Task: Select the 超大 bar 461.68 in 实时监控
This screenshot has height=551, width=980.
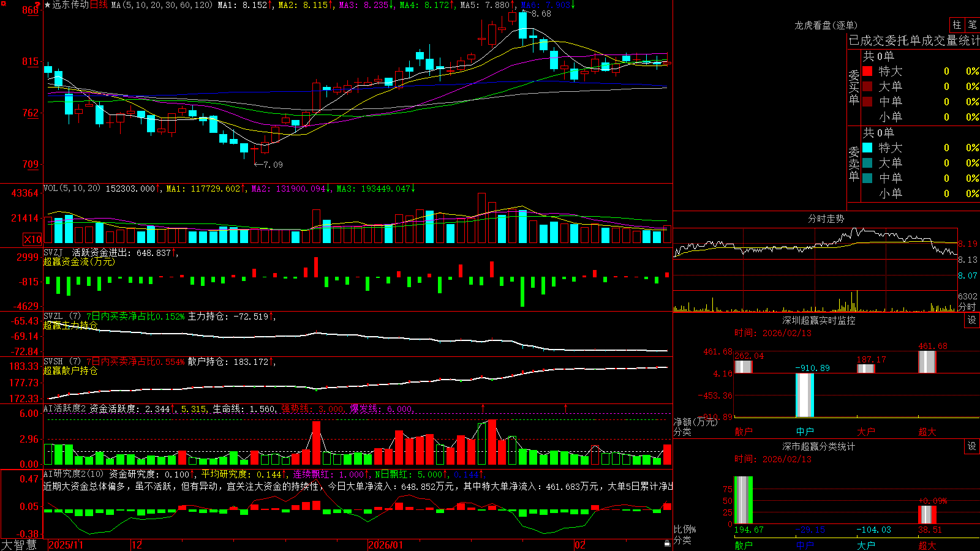Action: [x=927, y=362]
